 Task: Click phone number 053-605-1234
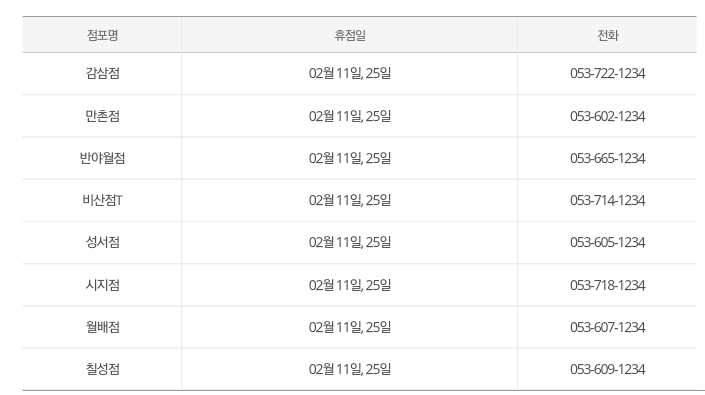tap(607, 242)
